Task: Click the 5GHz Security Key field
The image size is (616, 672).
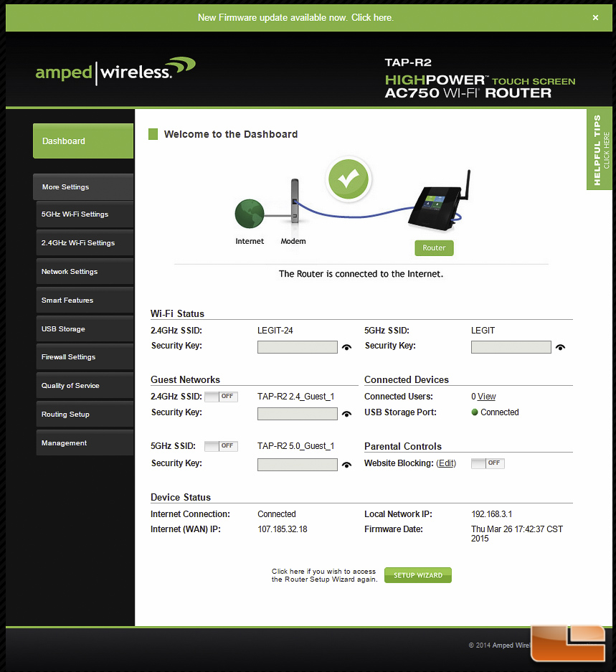Action: 511,347
